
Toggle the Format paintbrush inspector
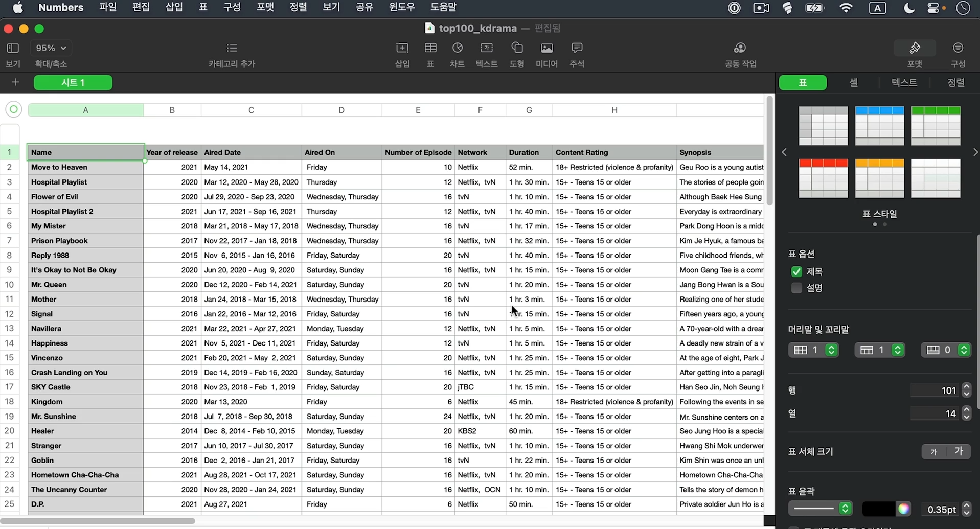[915, 48]
